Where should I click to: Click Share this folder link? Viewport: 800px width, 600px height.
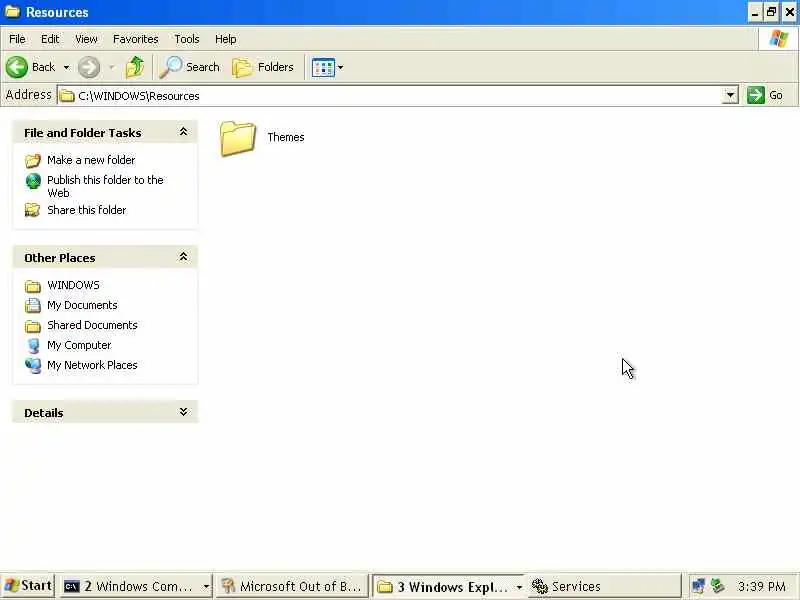(x=86, y=210)
